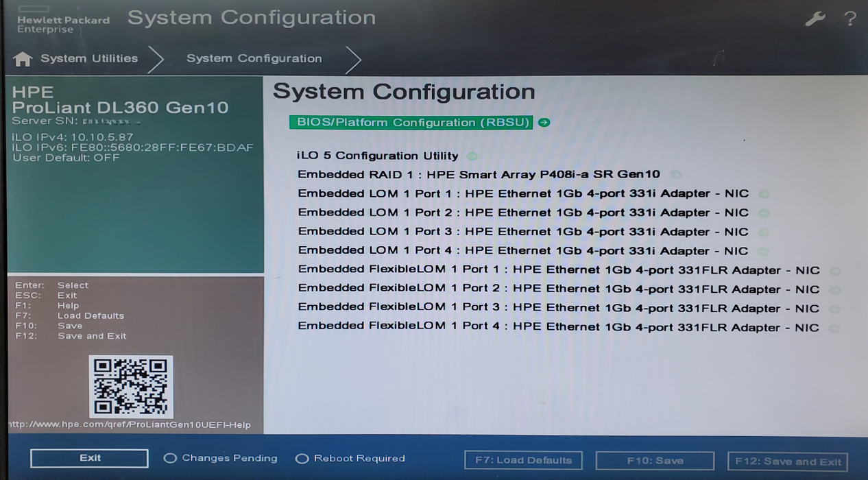The width and height of the screenshot is (868, 480).
Task: Open the ProLiantGen10UEFI-Help URL link
Action: click(130, 425)
